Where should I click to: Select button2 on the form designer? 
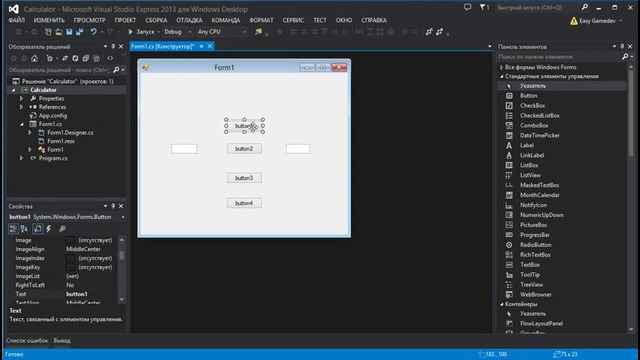(x=244, y=149)
